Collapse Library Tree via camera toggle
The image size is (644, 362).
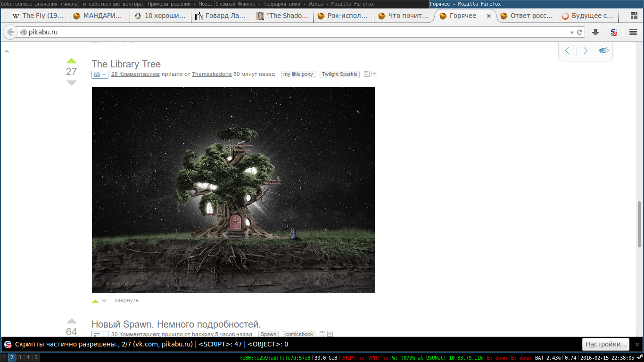click(100, 74)
